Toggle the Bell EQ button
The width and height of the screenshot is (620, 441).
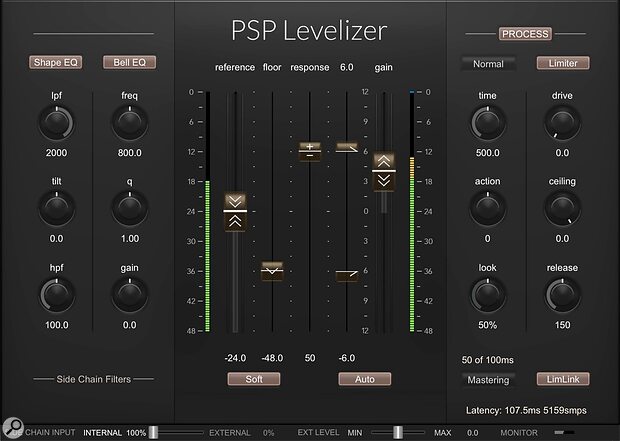(x=129, y=62)
